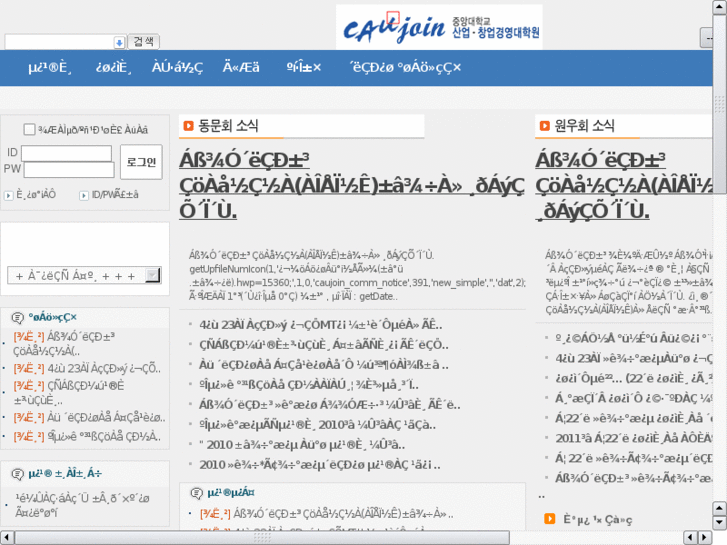Open right column item '4¿ù 23ÀÏ »ê¾÷°æ¿µÀü°ø'

[x=634, y=358]
